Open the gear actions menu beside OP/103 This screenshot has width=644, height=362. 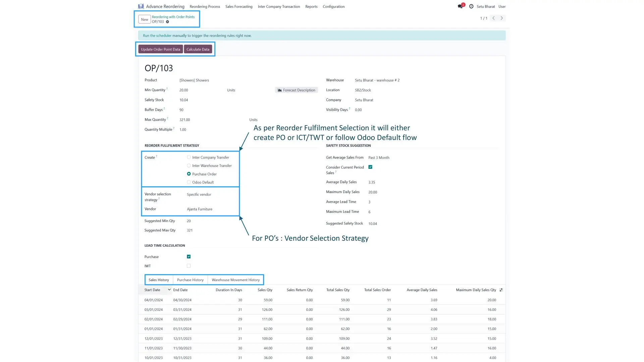(x=167, y=22)
